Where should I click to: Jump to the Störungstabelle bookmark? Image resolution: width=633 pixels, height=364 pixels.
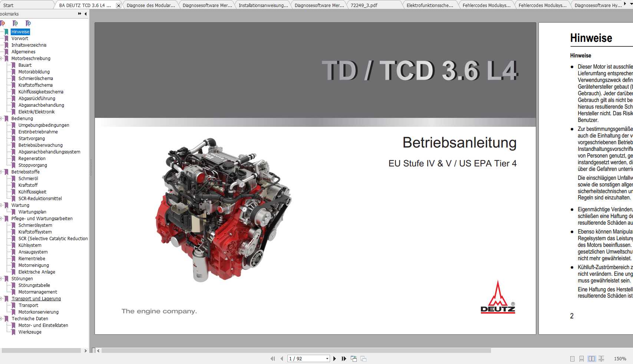[x=34, y=285]
